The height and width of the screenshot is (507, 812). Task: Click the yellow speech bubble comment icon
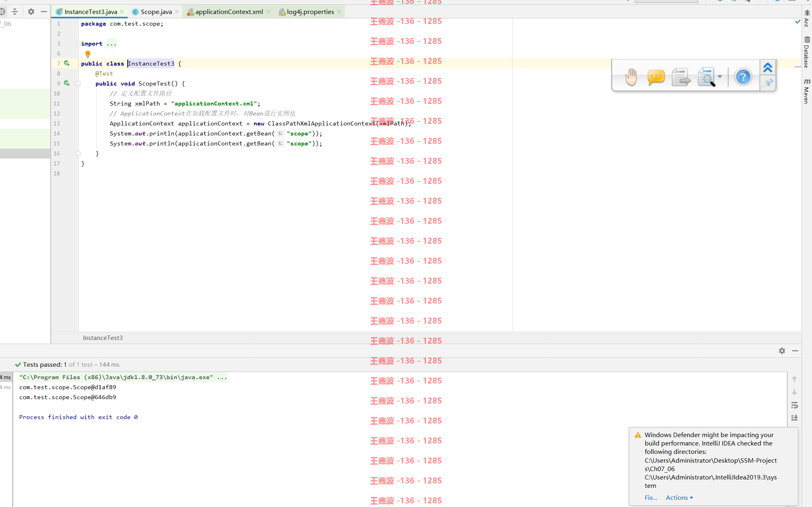pyautogui.click(x=656, y=77)
